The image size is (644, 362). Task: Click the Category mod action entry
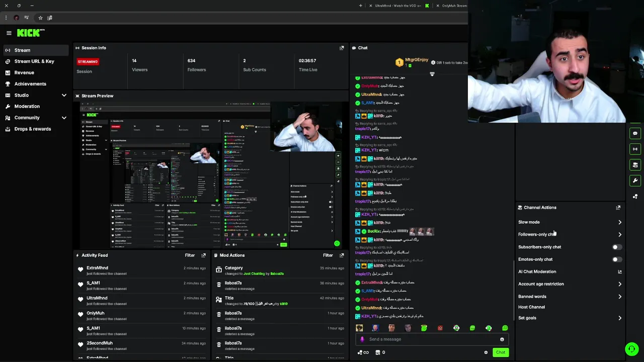coord(279,270)
